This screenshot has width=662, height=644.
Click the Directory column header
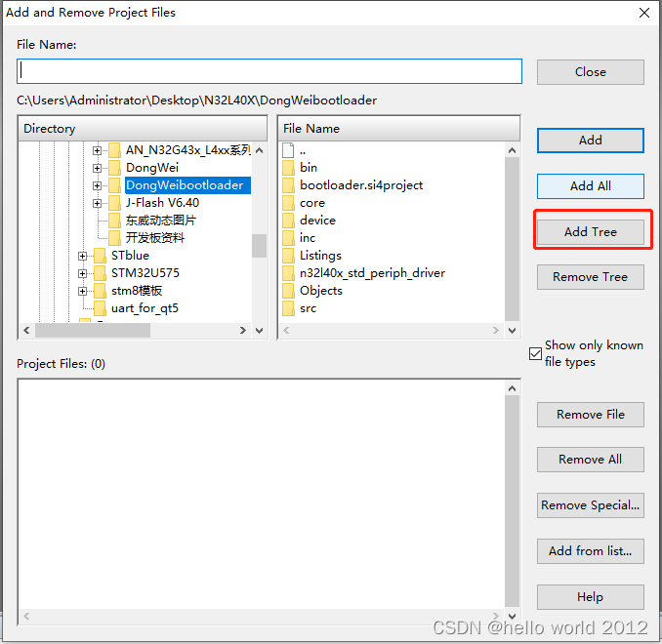(x=143, y=128)
